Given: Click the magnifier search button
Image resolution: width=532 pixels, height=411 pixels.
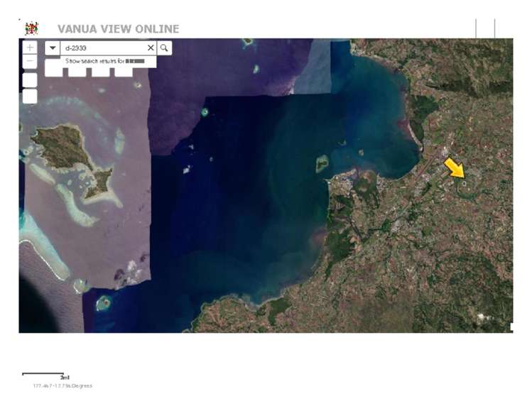Looking at the screenshot, I should click(164, 48).
